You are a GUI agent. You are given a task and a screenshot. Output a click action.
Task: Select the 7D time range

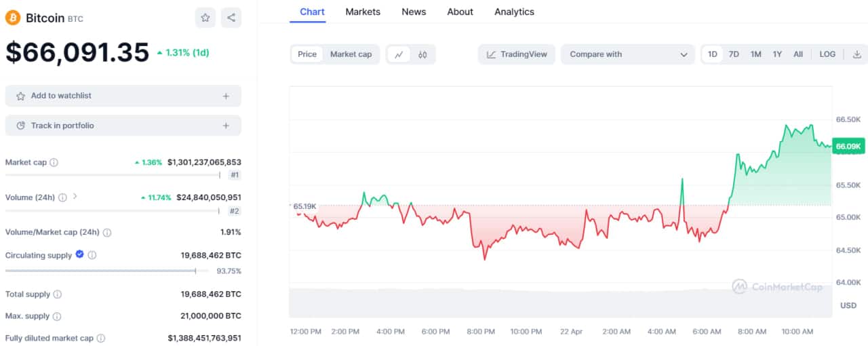(734, 54)
